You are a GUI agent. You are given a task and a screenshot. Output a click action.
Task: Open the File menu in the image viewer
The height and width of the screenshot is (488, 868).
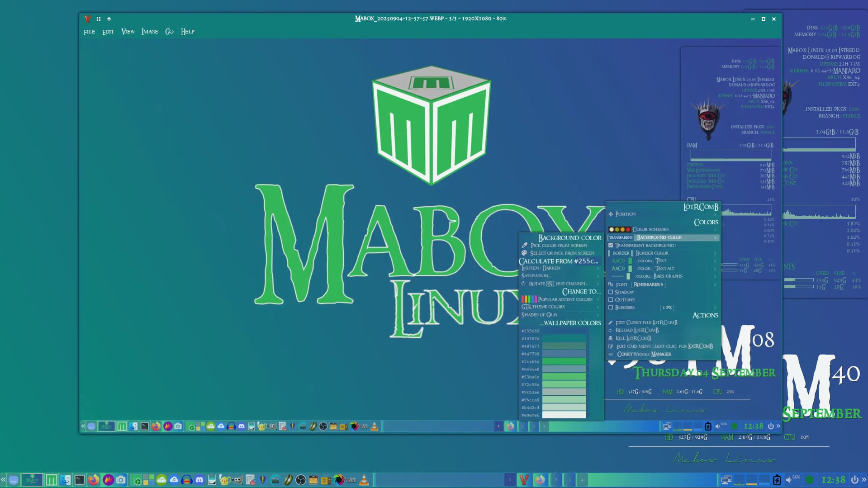(89, 32)
